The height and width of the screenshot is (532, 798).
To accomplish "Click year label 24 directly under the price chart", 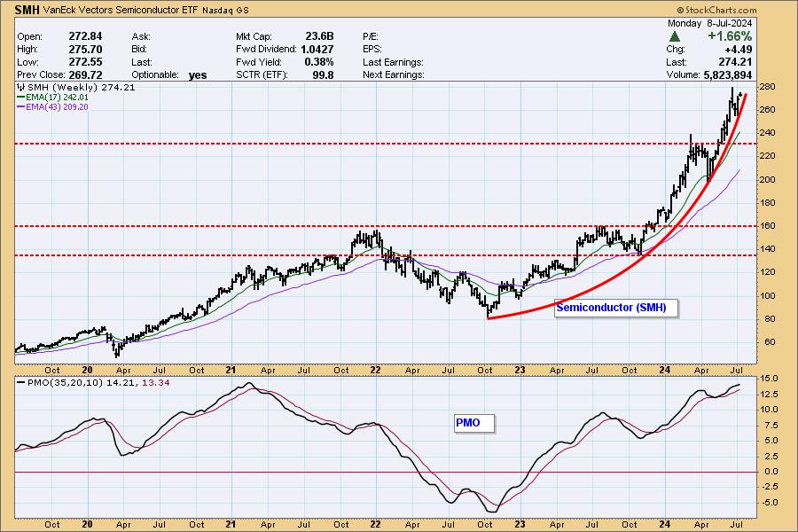I will 665,370.
